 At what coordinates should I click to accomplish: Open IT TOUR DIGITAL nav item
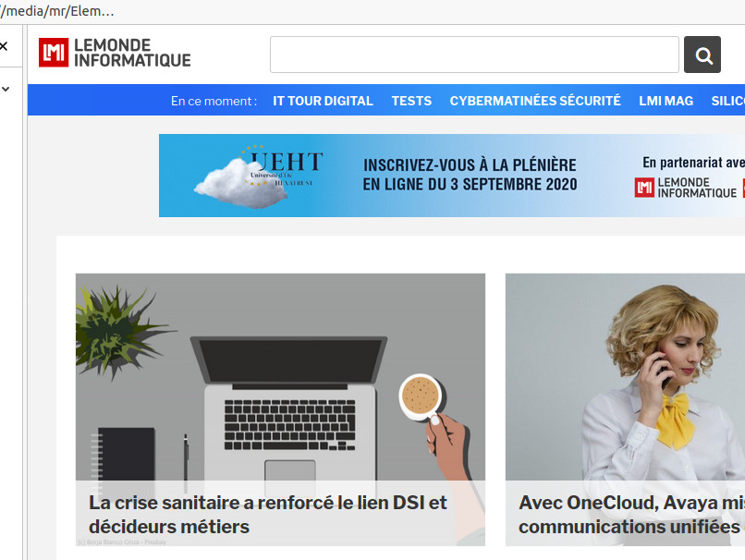323,101
